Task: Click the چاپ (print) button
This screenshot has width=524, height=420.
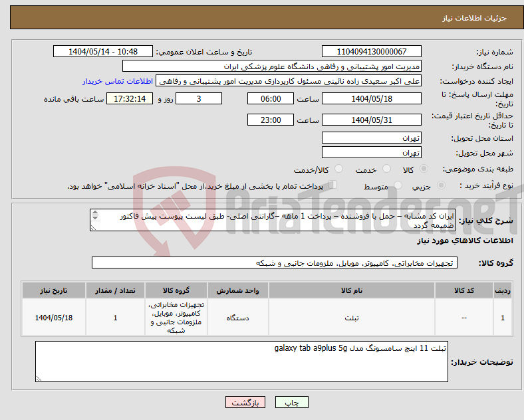Action: pos(291,402)
